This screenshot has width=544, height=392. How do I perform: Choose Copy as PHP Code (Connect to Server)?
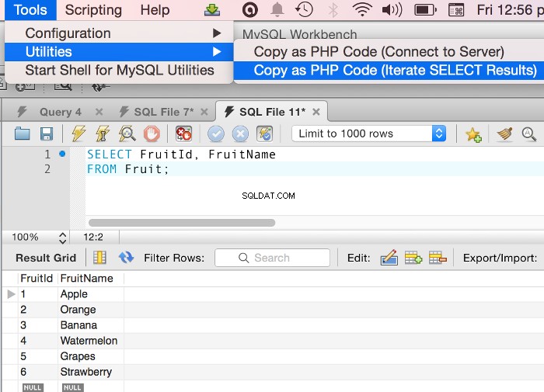coord(389,52)
